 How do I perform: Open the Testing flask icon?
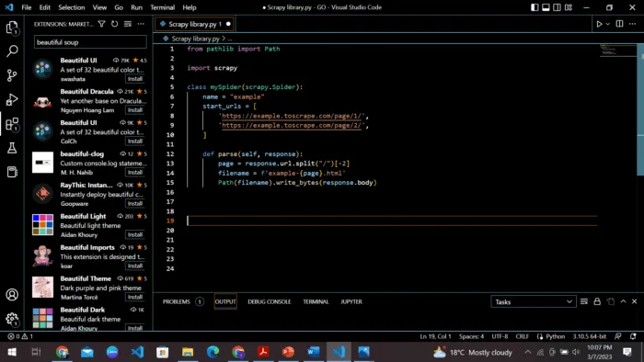point(12,148)
